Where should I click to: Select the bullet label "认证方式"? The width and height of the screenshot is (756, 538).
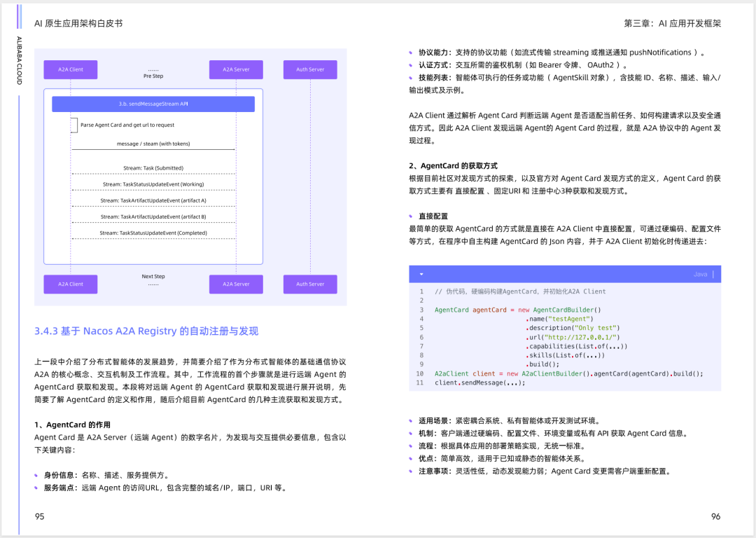tap(433, 65)
